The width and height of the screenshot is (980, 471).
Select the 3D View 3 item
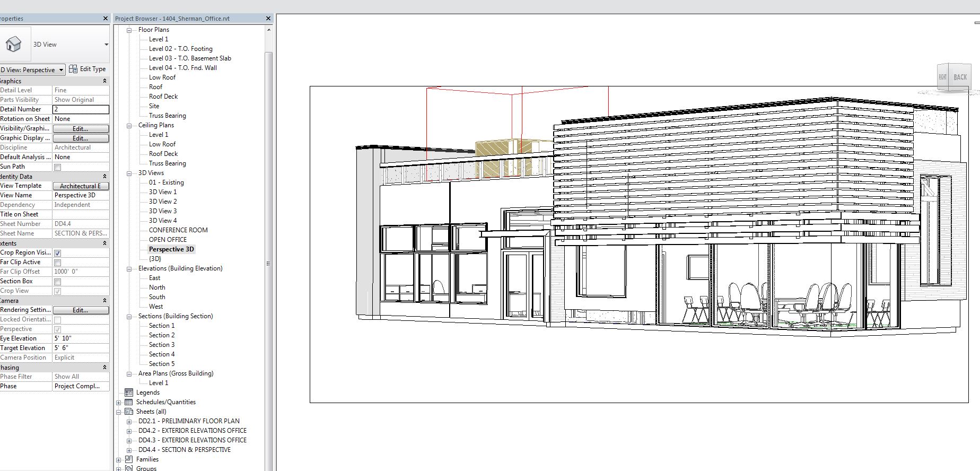click(x=163, y=211)
